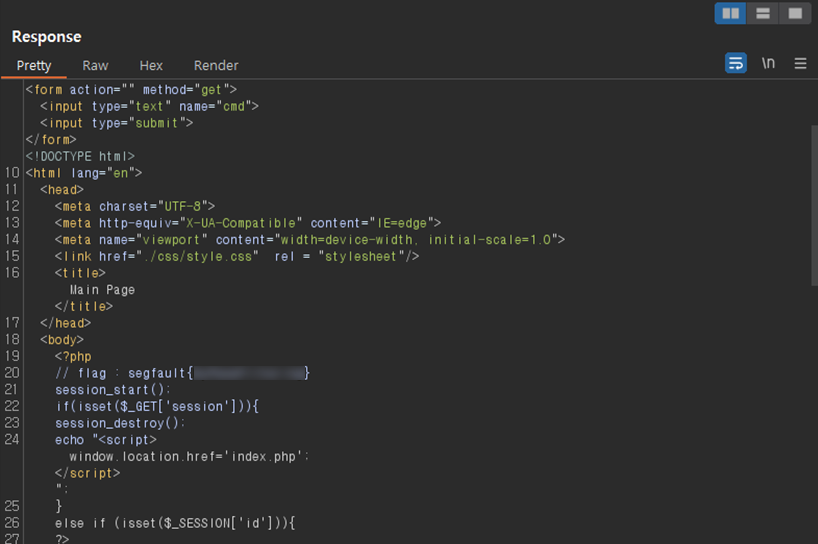The width and height of the screenshot is (818, 544).
Task: Open the Response options hamburger menu
Action: [800, 64]
